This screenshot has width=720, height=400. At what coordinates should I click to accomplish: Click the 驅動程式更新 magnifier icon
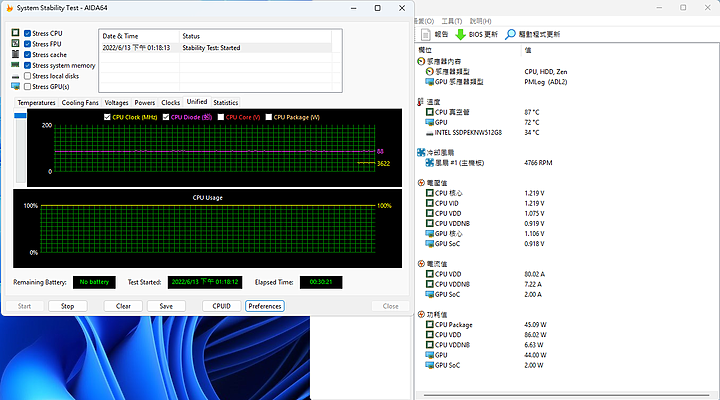click(510, 34)
